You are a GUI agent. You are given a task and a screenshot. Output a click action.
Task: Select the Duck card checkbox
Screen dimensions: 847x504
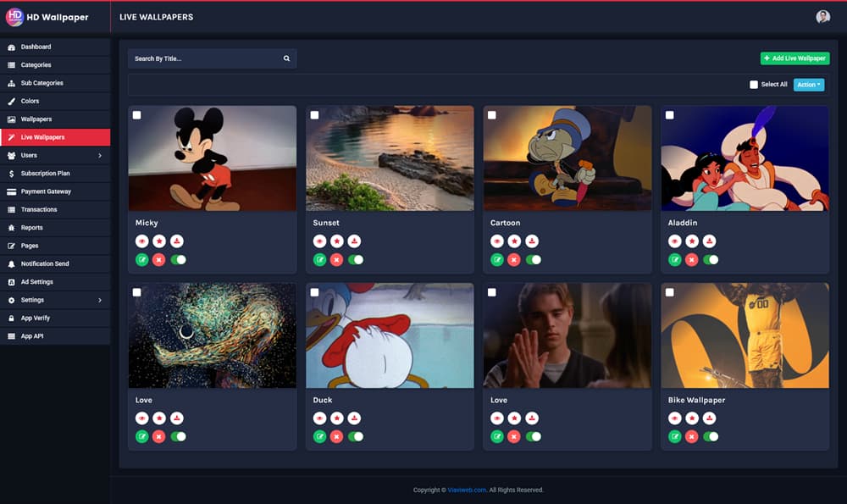[x=314, y=292]
